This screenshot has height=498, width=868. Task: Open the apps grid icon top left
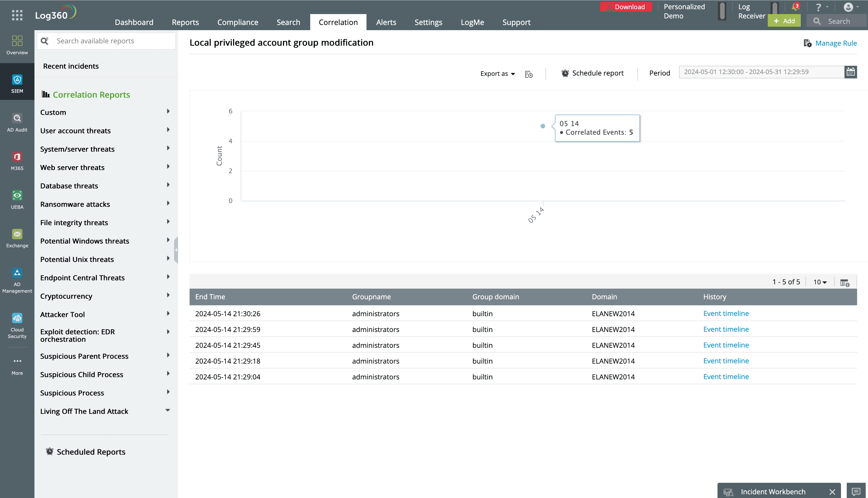[17, 14]
